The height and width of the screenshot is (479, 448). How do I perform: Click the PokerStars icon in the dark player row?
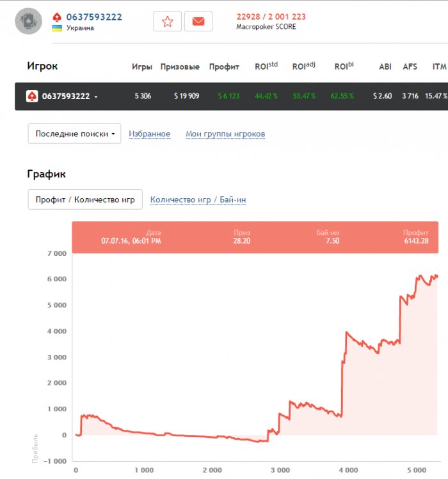(x=32, y=96)
